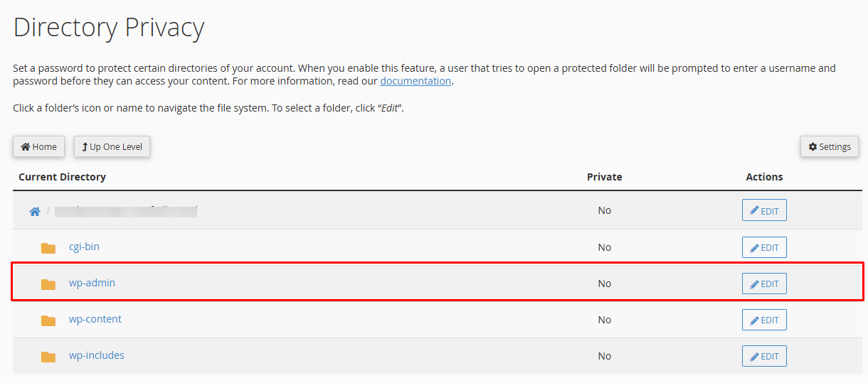Open the wp-admin folder icon
The height and width of the screenshot is (383, 868).
coord(48,284)
